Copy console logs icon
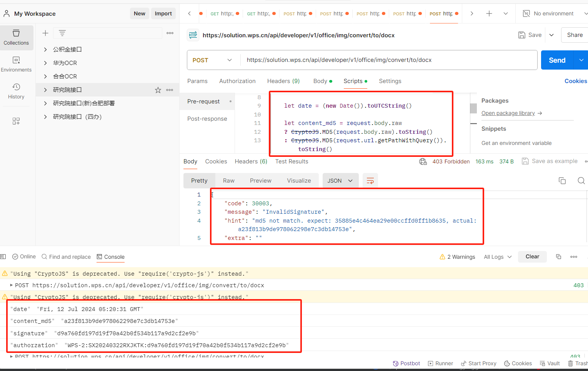 click(559, 257)
